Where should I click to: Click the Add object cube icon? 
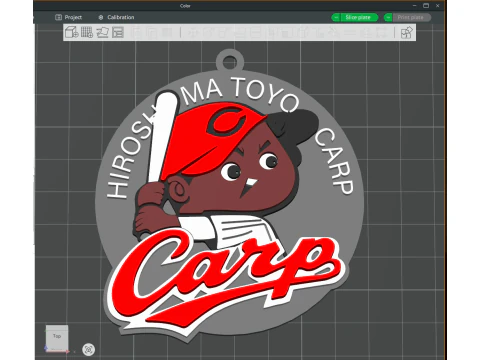click(x=71, y=32)
